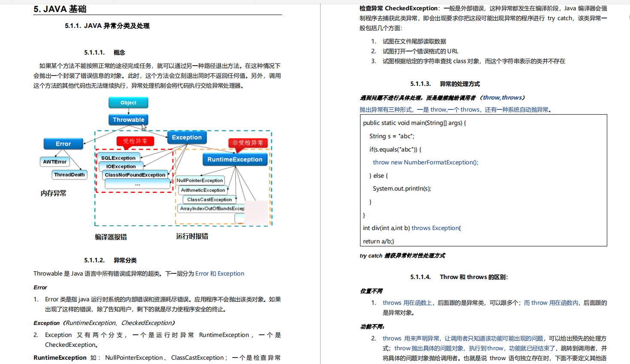The height and width of the screenshot is (364, 630).
Task: Select the RuntimeException diagram node
Action: pos(235,159)
